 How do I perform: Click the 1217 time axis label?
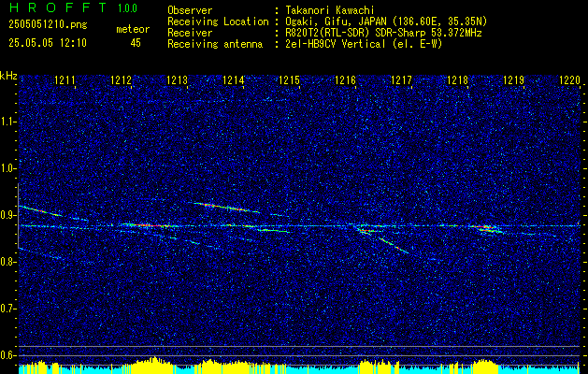tap(401, 79)
